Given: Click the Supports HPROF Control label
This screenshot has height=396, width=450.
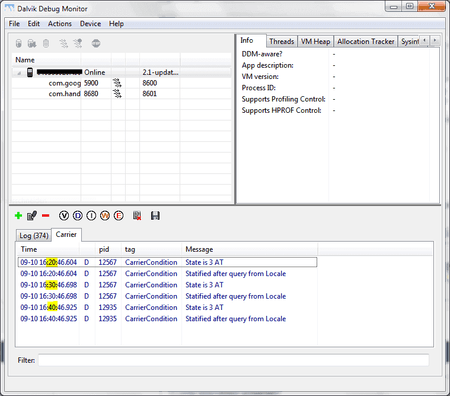Looking at the screenshot, I should [282, 110].
